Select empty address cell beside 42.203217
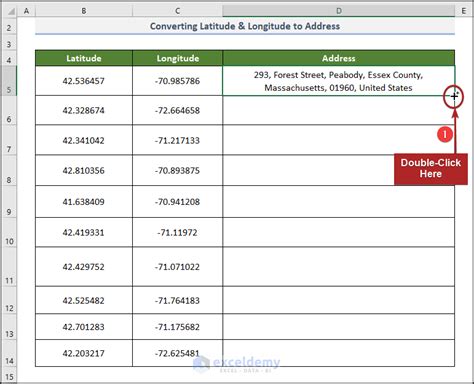 (338, 354)
